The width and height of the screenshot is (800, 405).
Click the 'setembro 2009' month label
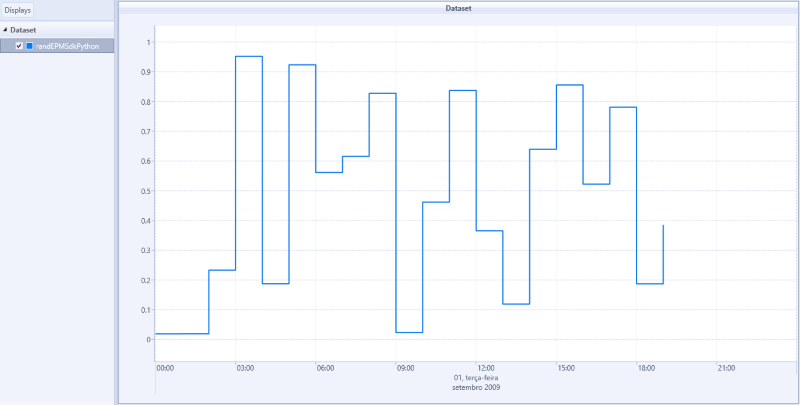476,388
